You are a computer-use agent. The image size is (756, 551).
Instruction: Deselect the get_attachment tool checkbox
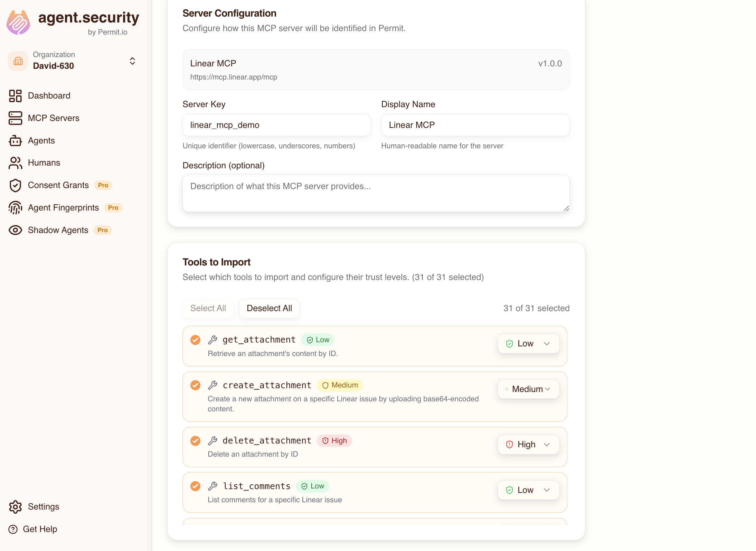pyautogui.click(x=196, y=340)
